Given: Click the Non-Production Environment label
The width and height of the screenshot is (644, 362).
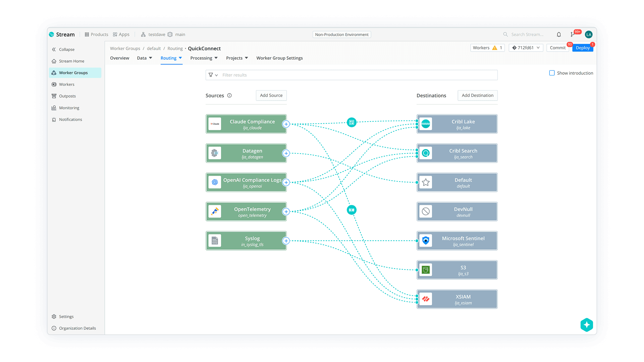Looking at the screenshot, I should (x=342, y=35).
